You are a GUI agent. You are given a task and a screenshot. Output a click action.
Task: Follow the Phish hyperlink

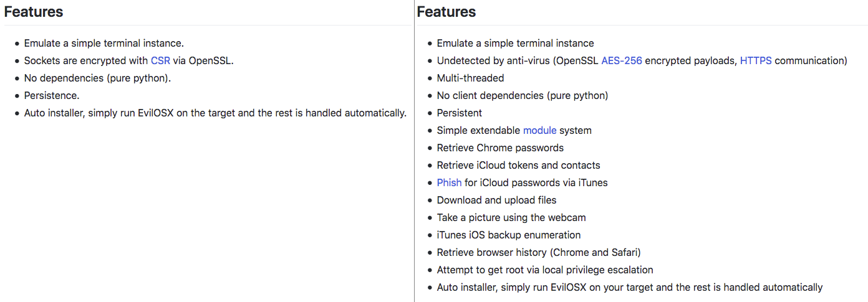tap(450, 183)
